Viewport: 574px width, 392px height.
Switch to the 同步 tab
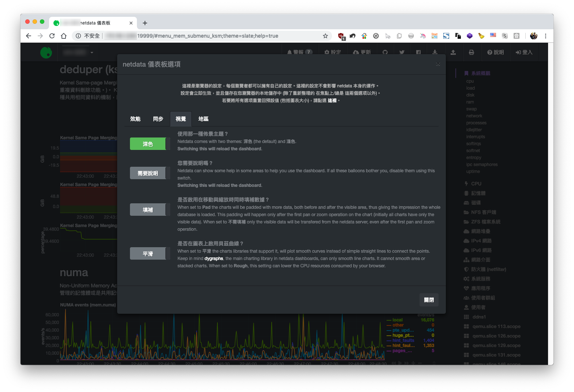point(158,119)
